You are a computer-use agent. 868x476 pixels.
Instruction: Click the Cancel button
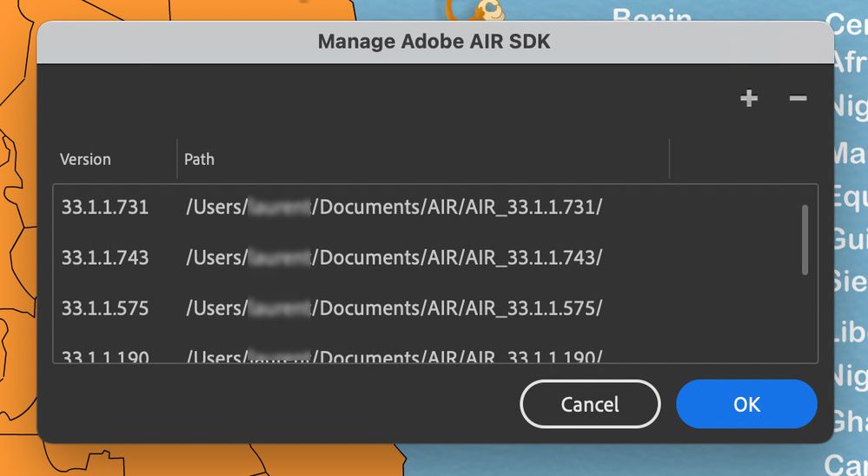pyautogui.click(x=590, y=404)
